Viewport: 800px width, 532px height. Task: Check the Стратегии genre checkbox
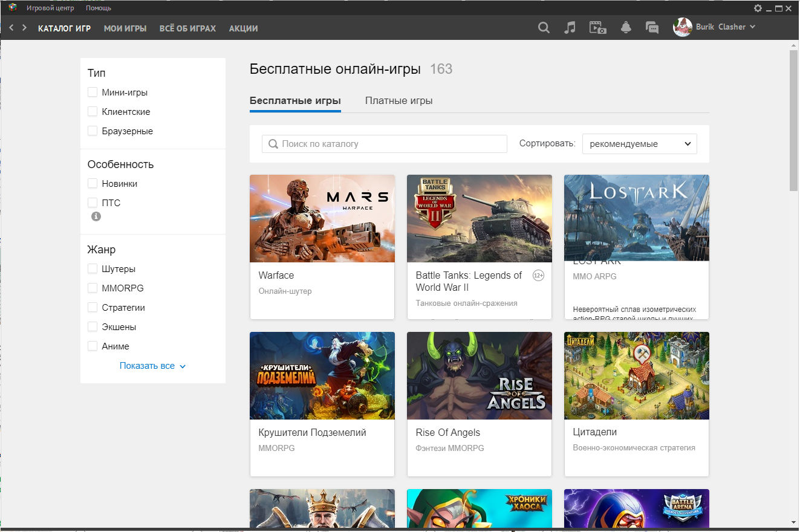(93, 308)
